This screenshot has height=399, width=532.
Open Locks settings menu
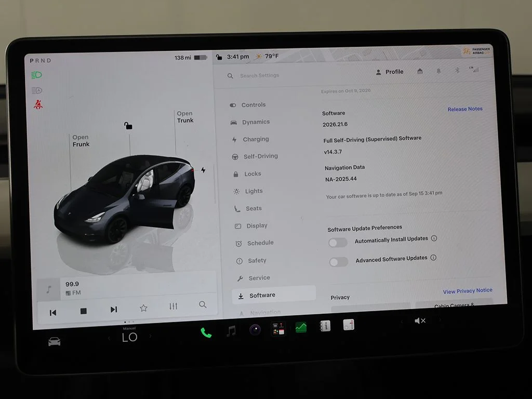[x=248, y=174]
